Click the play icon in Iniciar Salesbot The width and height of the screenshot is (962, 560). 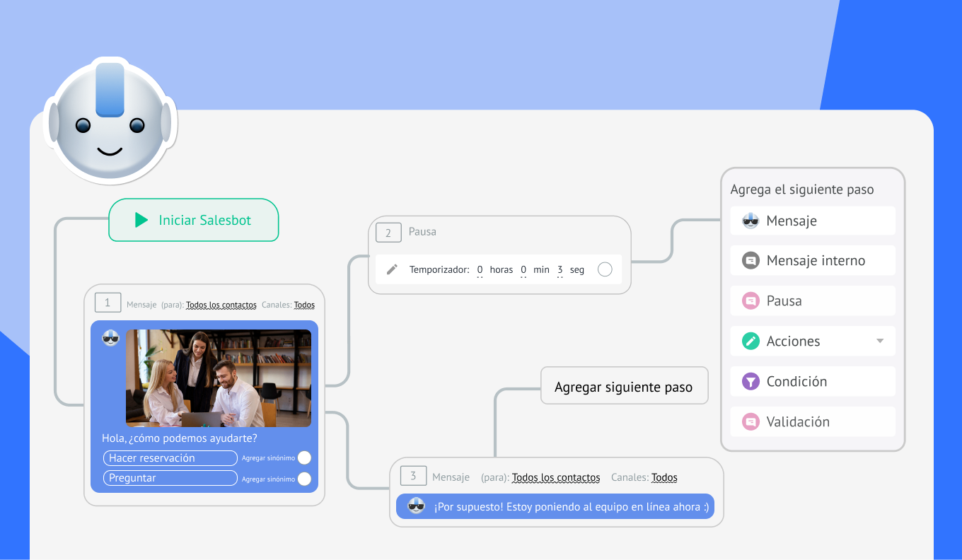141,220
